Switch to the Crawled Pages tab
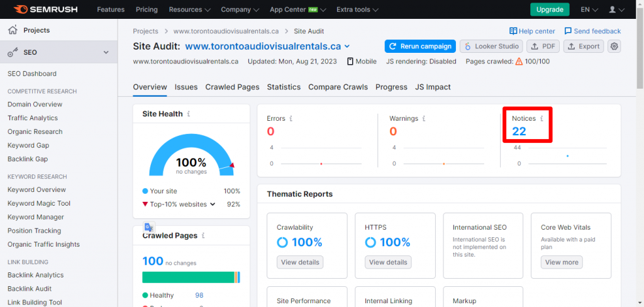The image size is (644, 307). click(233, 87)
